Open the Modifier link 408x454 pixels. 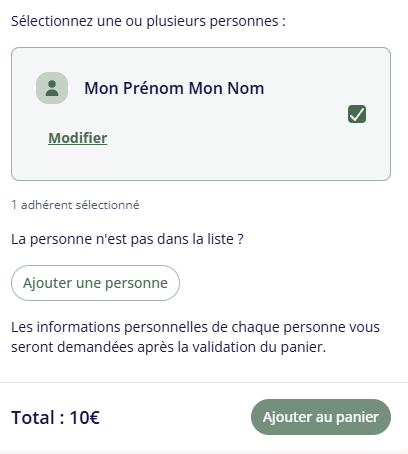[x=78, y=138]
